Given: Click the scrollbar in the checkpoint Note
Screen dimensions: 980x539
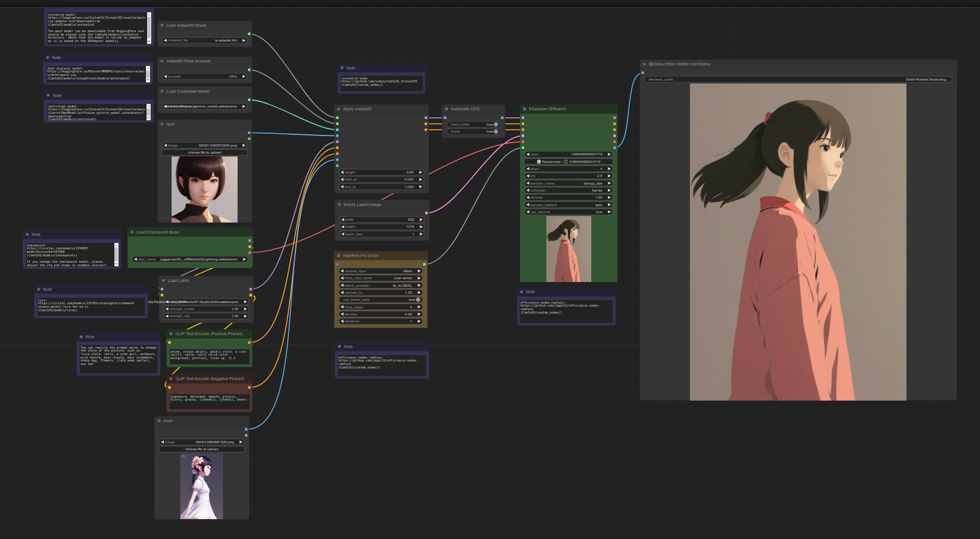Looking at the screenshot, I should coord(116,255).
